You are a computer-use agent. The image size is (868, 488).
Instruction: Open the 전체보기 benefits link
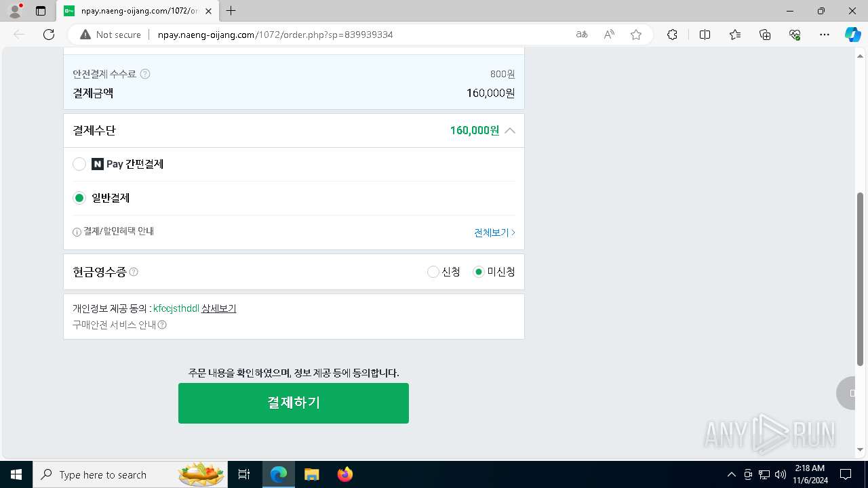click(494, 232)
